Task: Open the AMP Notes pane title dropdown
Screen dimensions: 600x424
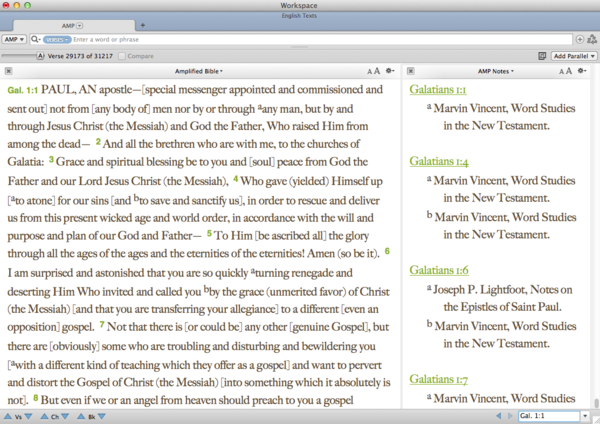Action: point(496,71)
